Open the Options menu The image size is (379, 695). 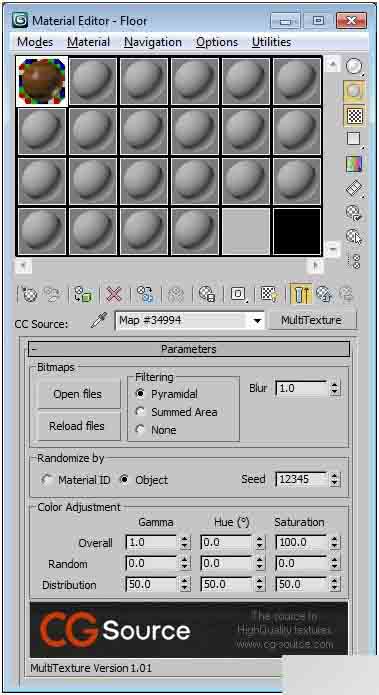[x=217, y=43]
